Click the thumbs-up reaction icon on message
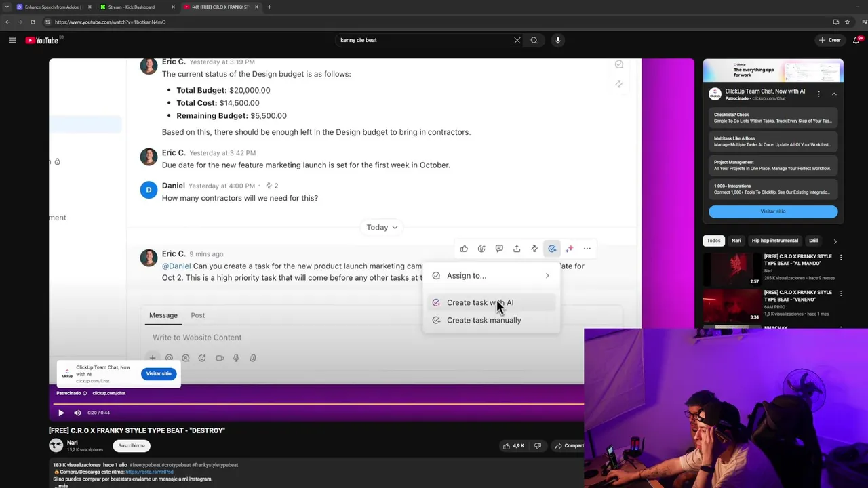 464,249
